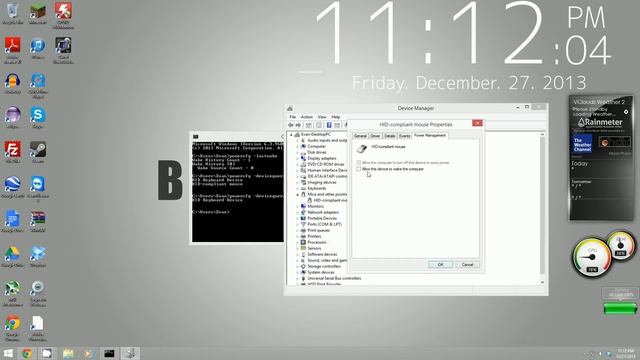Switch to Device Manager on the taskbar
Image resolution: width=640 pixels, height=360 pixels.
click(130, 353)
